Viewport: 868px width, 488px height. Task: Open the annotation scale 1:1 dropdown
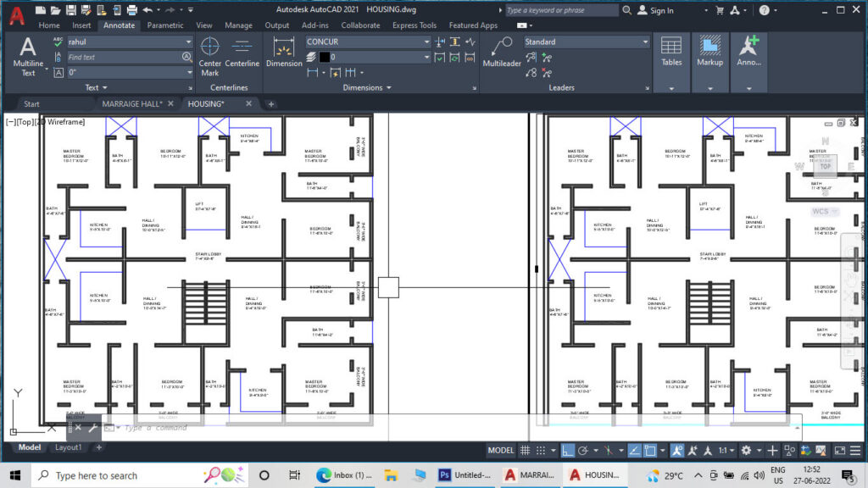click(726, 451)
